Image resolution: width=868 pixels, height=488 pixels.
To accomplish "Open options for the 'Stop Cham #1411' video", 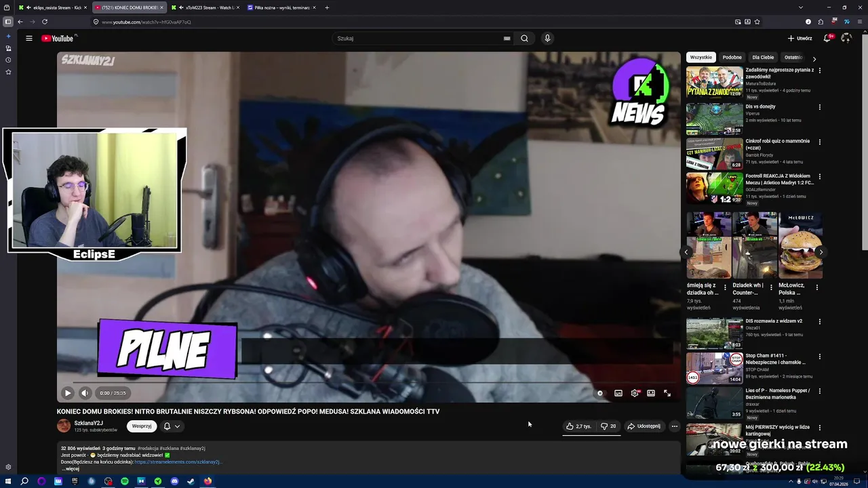I will (820, 357).
